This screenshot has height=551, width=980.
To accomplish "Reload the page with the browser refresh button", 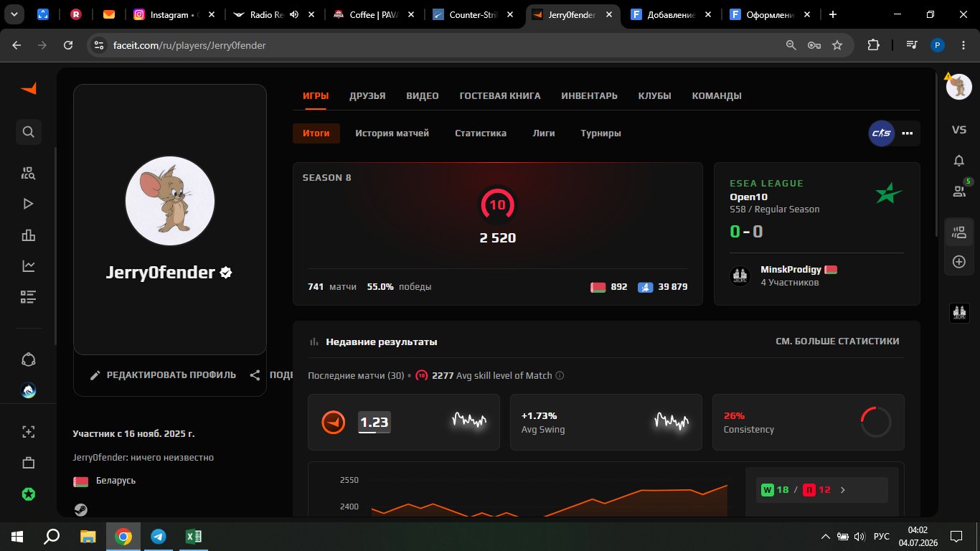I will coord(68,44).
